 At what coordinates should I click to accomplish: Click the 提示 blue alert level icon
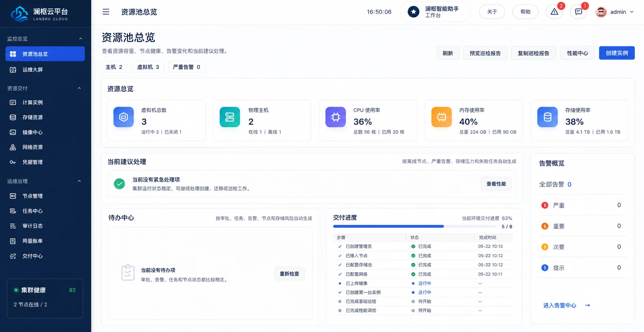[x=545, y=268]
